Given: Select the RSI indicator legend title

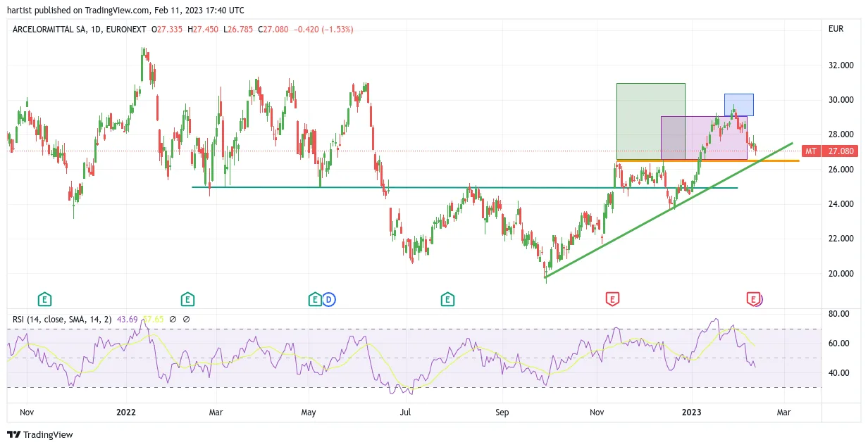Looking at the screenshot, I should (x=60, y=319).
